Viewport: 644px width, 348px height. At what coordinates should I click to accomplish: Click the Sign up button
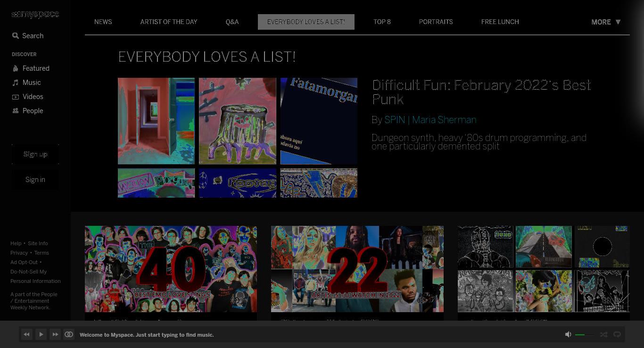click(x=35, y=154)
